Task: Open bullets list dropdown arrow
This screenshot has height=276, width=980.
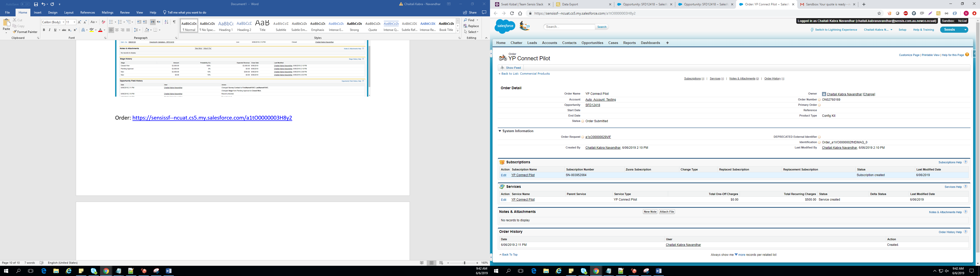Action: click(116, 22)
